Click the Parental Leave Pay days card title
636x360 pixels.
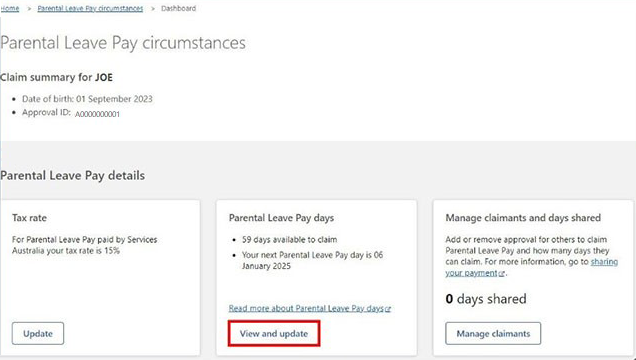point(281,218)
